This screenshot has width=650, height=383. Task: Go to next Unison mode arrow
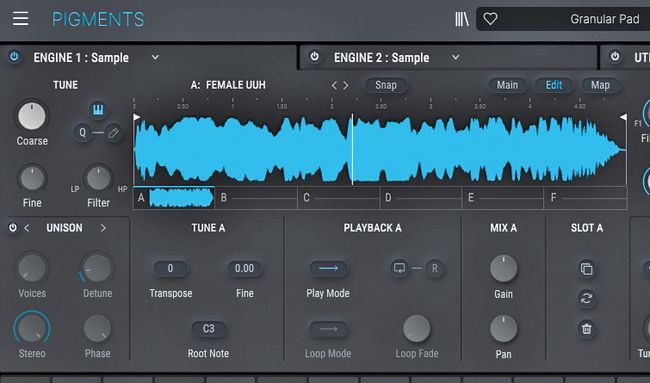pyautogui.click(x=103, y=228)
